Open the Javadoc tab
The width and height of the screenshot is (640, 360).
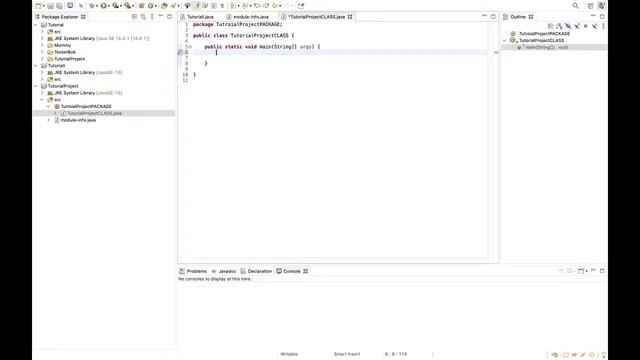pos(224,271)
